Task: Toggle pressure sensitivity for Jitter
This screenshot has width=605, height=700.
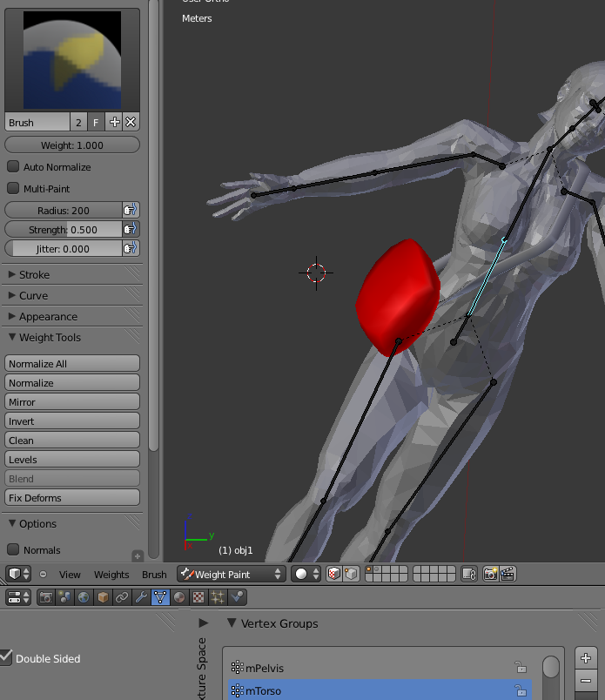Action: pos(131,249)
